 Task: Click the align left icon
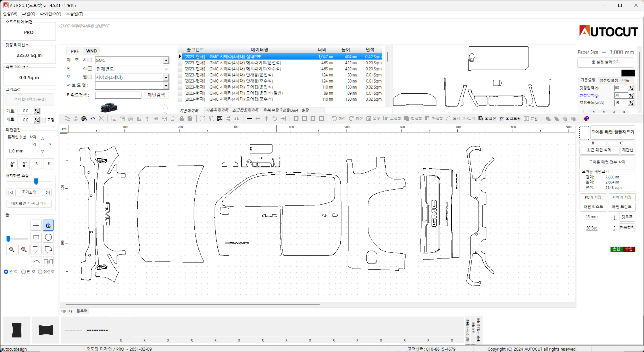[114, 119]
